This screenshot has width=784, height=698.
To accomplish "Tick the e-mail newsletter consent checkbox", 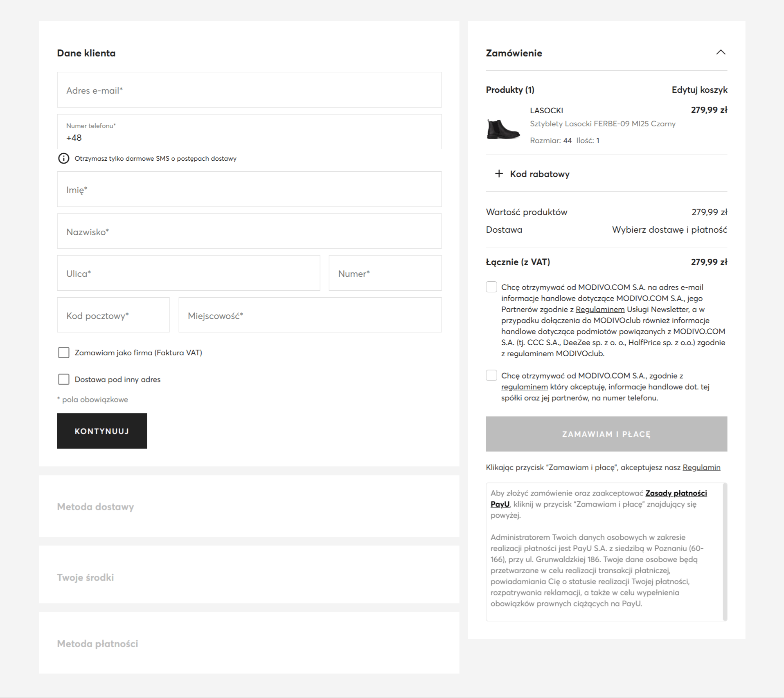I will pyautogui.click(x=491, y=287).
